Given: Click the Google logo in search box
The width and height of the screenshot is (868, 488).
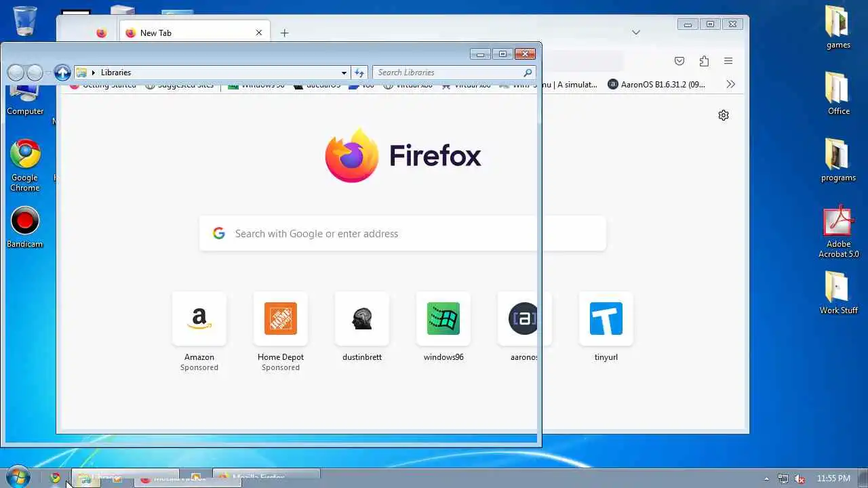Looking at the screenshot, I should (219, 233).
